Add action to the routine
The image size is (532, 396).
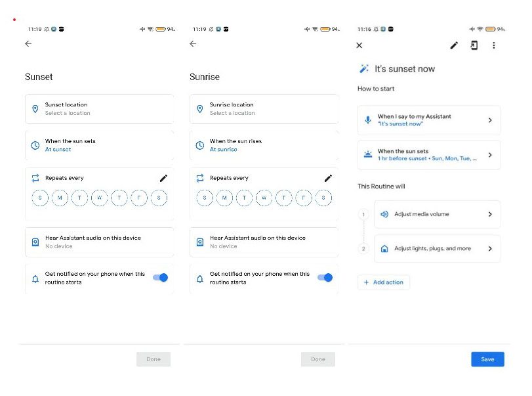tap(383, 282)
